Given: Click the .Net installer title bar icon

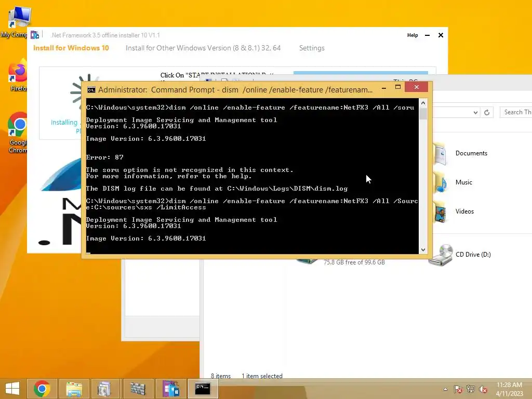Looking at the screenshot, I should (x=35, y=35).
